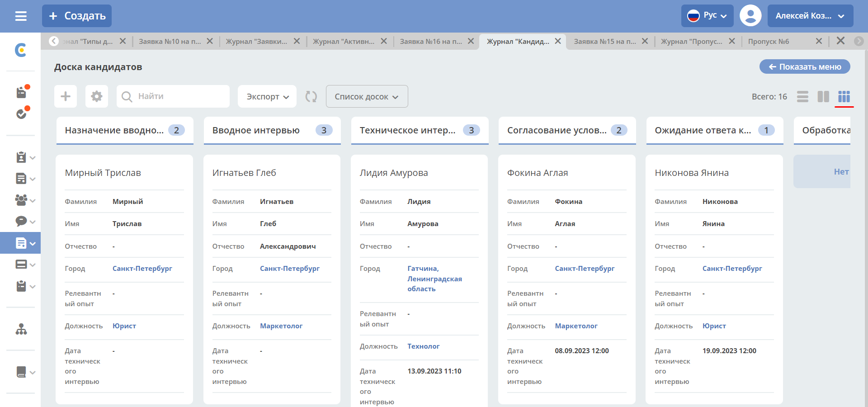Refresh the candidates board

(x=311, y=96)
